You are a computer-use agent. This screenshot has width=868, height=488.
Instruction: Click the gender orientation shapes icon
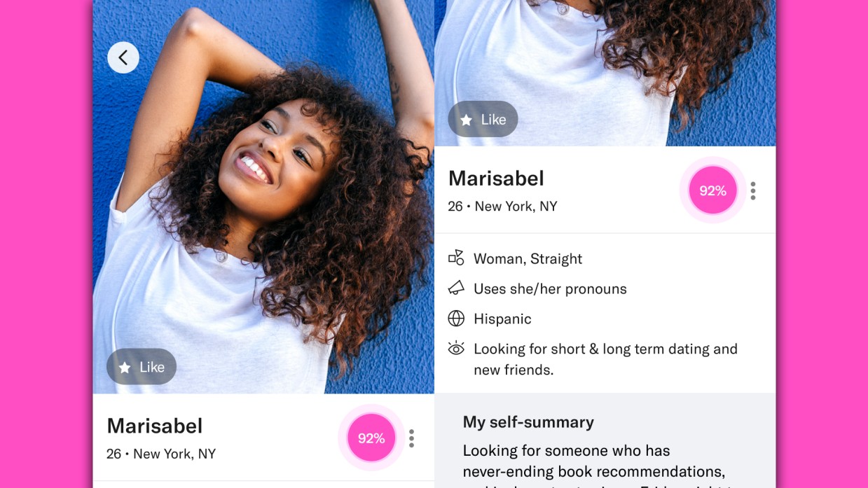456,258
